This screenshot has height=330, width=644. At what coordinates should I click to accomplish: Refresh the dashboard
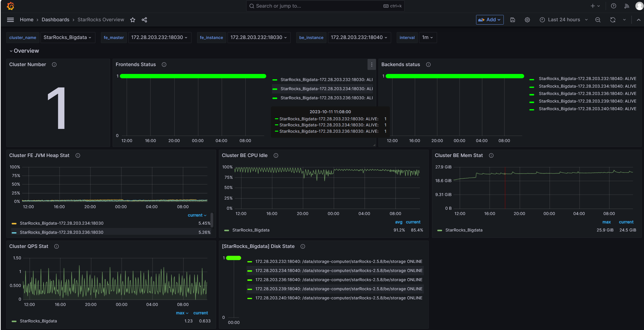click(613, 20)
